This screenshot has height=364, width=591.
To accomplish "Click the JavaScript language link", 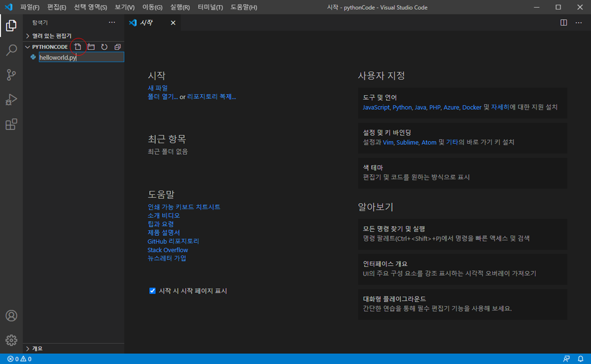I will (x=376, y=107).
